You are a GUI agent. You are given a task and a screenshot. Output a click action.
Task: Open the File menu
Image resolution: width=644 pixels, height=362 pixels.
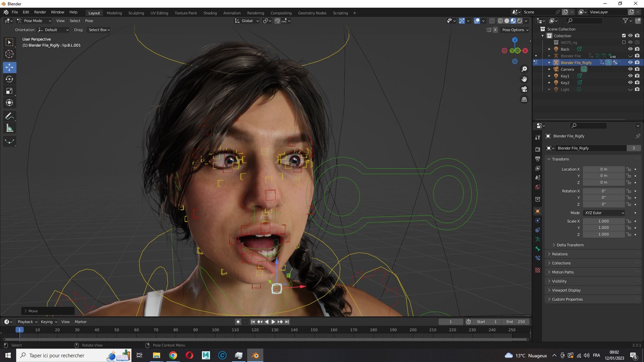[15, 12]
